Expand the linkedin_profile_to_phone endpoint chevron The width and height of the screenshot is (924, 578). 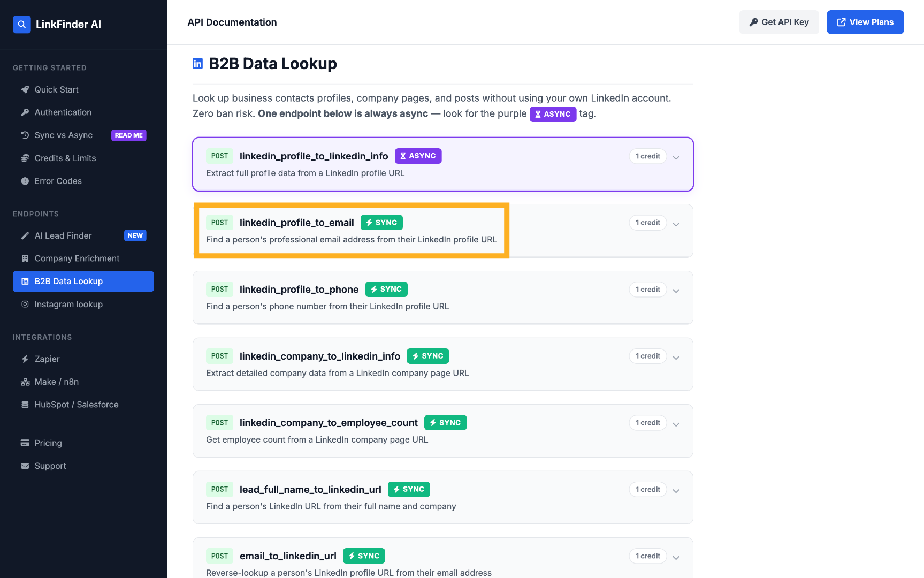click(x=676, y=291)
